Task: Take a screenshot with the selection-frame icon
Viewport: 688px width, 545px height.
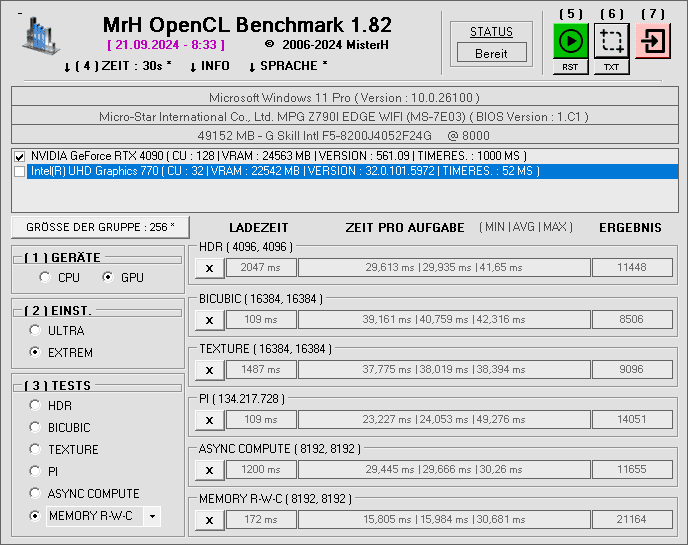Action: (x=612, y=41)
